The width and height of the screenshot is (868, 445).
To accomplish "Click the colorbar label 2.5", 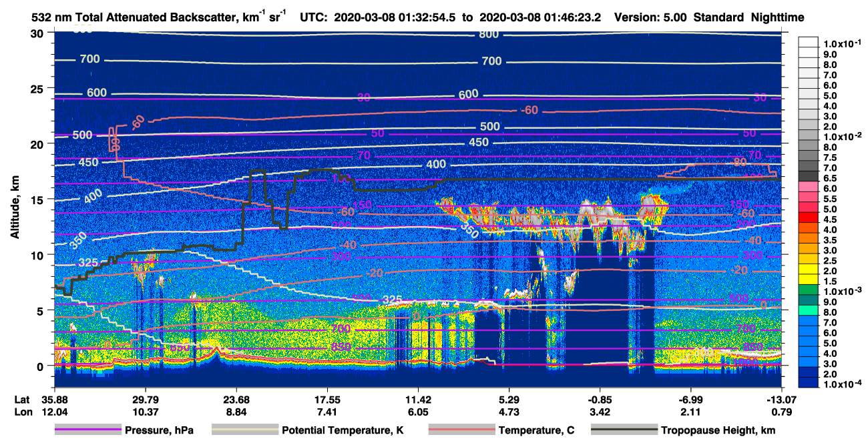I will [831, 261].
